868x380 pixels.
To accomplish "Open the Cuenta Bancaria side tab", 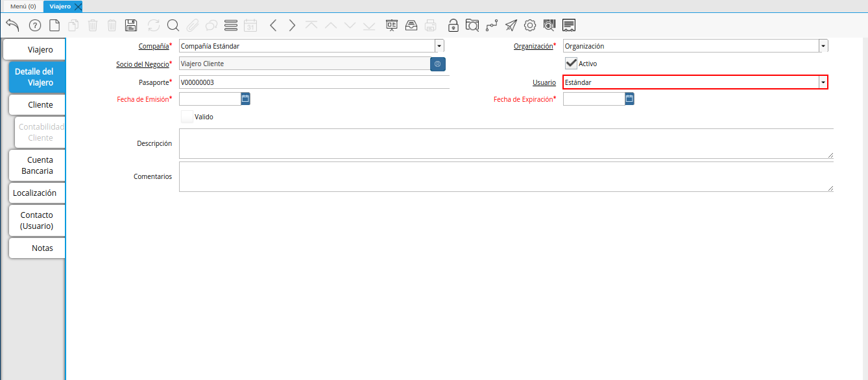I will coord(37,165).
